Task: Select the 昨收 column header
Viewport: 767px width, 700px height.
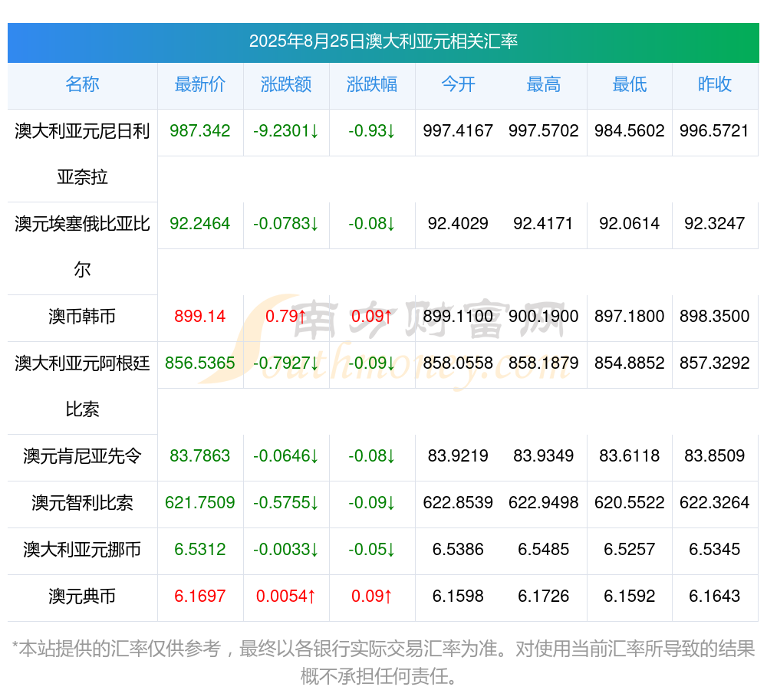Action: pos(715,84)
